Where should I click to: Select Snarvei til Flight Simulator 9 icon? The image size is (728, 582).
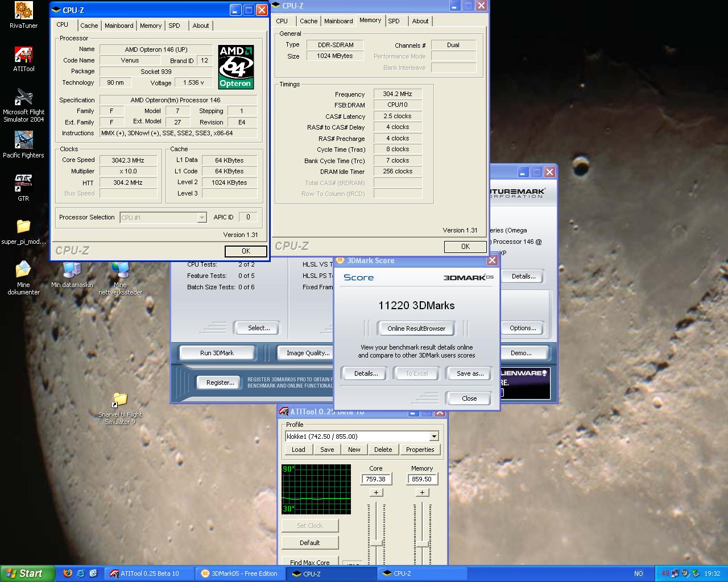(120, 409)
